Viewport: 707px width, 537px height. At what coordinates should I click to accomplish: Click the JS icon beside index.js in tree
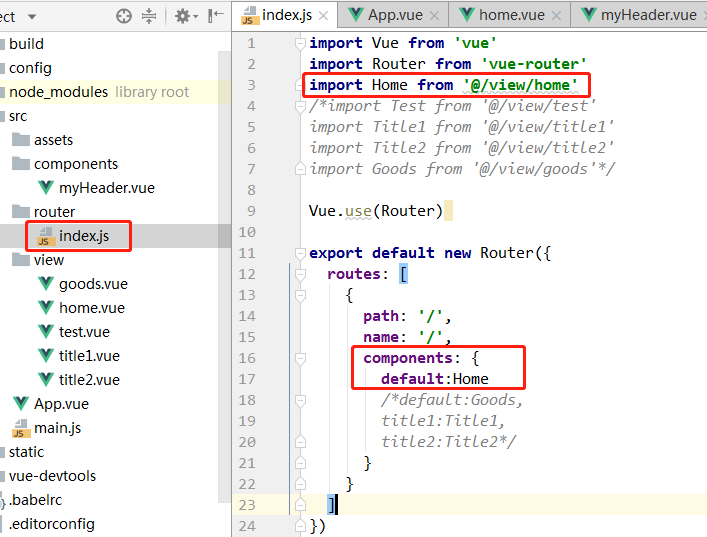point(46,236)
